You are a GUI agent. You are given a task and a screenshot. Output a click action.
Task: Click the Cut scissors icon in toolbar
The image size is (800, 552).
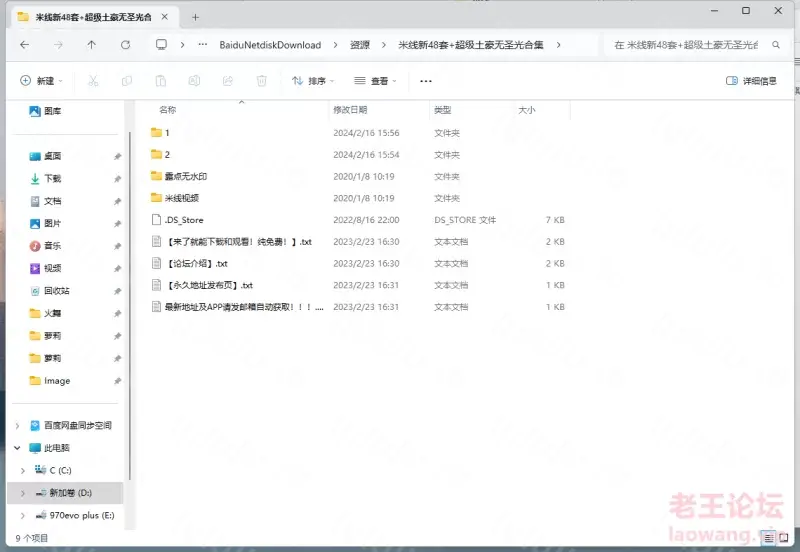(93, 81)
